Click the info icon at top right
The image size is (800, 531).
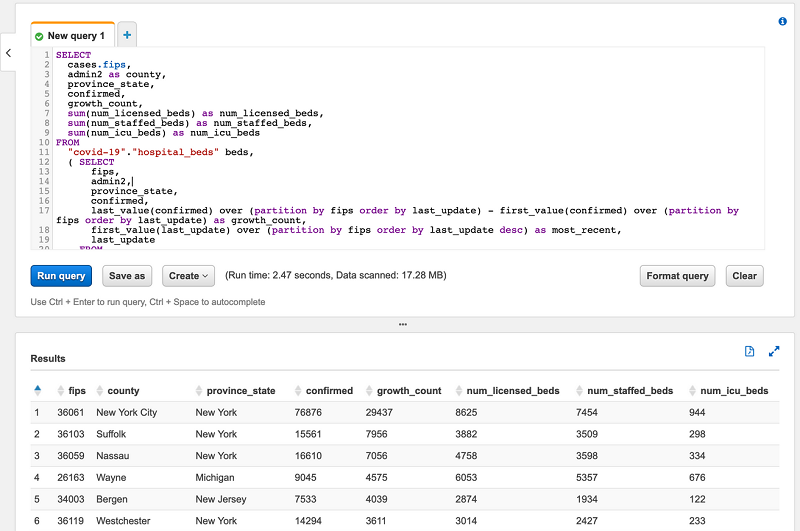(x=782, y=21)
